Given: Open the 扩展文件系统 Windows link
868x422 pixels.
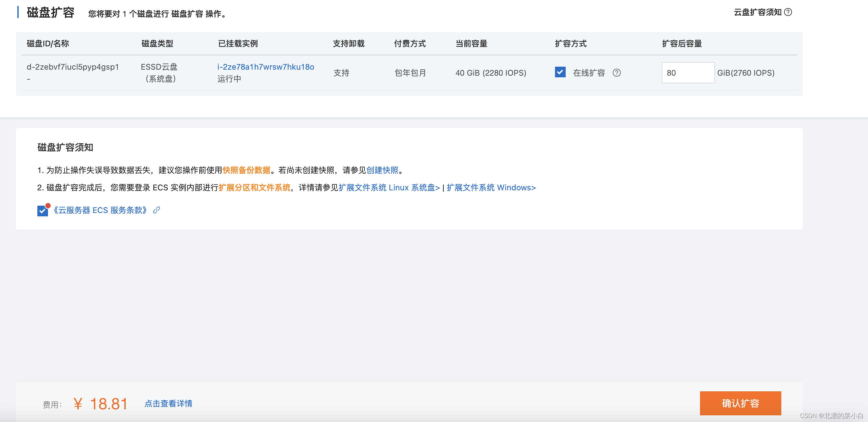Looking at the screenshot, I should click(x=491, y=188).
